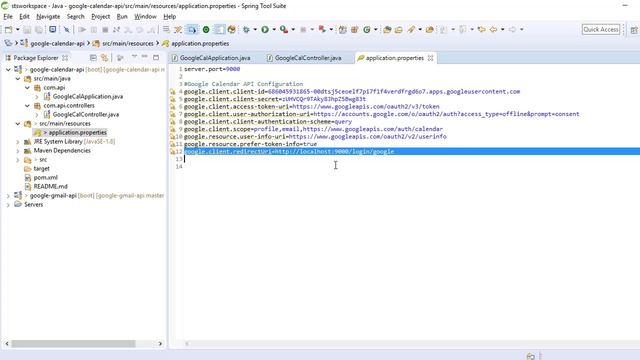
Task: Click the Boot Dashboard green power icon
Action: (206, 29)
